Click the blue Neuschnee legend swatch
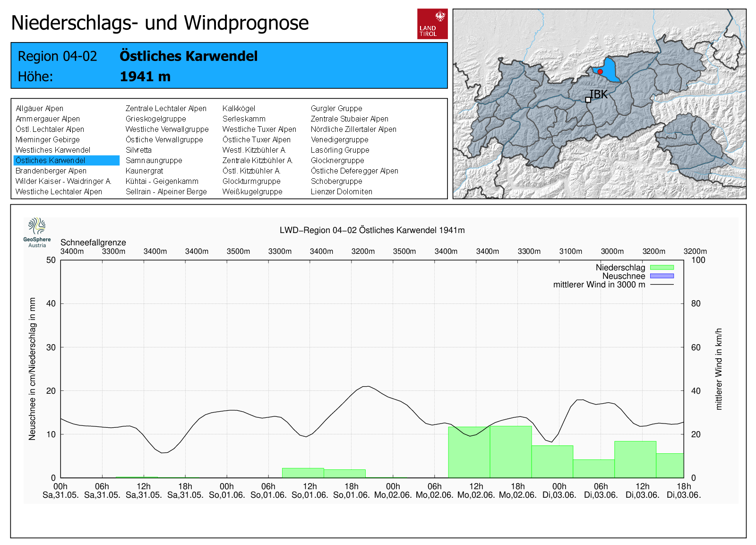The image size is (756, 545). pos(661,276)
